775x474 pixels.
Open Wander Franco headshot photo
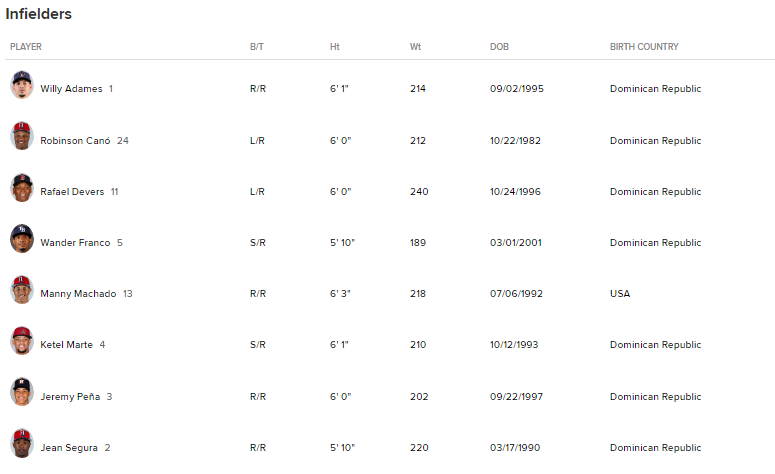click(22, 238)
